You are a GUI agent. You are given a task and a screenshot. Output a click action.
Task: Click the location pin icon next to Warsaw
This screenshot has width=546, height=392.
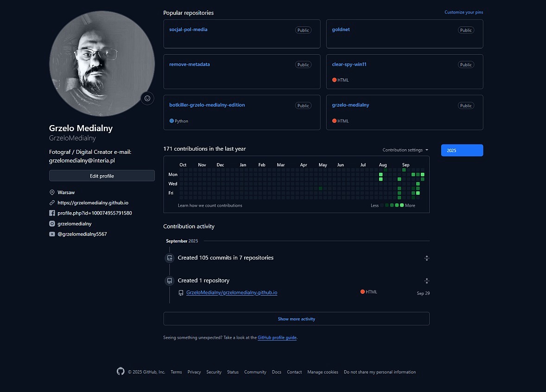(x=52, y=192)
